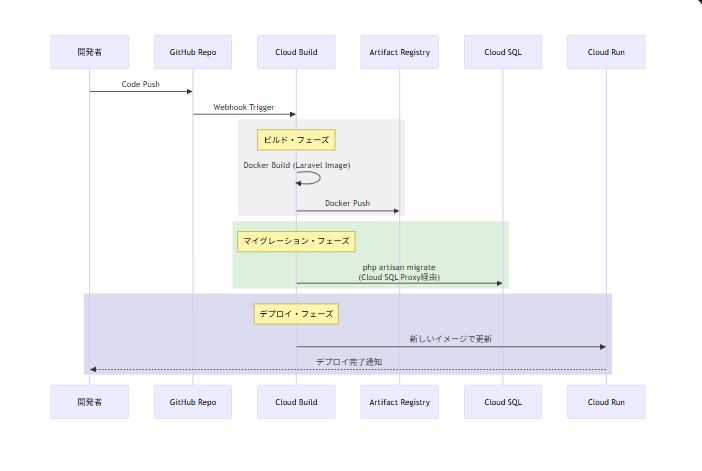702x471 pixels.
Task: Click the bottom 開発者 participant box
Action: tap(89, 402)
